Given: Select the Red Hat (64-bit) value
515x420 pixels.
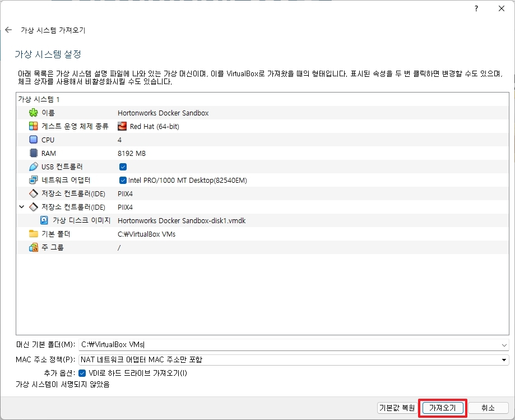Looking at the screenshot, I should 154,127.
